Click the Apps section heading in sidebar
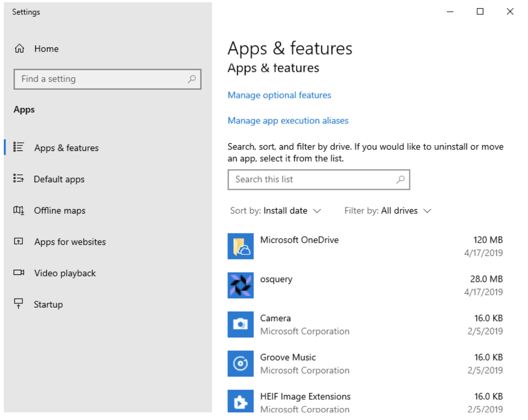Viewport: 528px width, 420px height. click(x=24, y=110)
